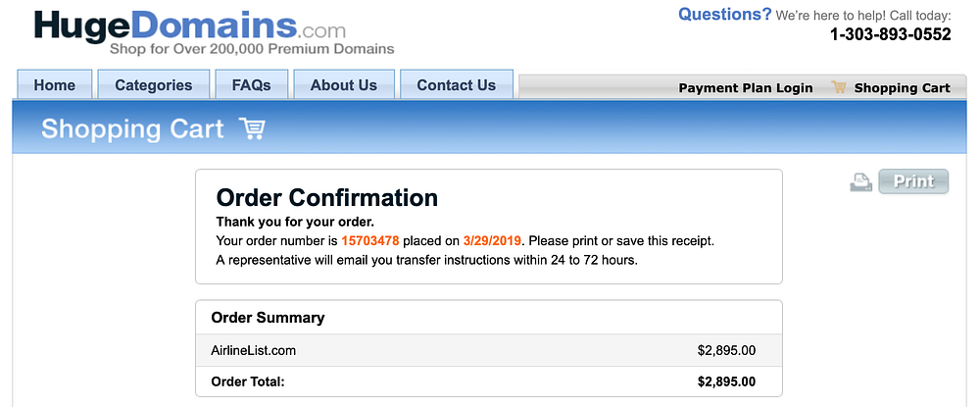This screenshot has height=407, width=980.
Task: Click the Order Total amount $2,895.00
Action: pyautogui.click(x=726, y=382)
